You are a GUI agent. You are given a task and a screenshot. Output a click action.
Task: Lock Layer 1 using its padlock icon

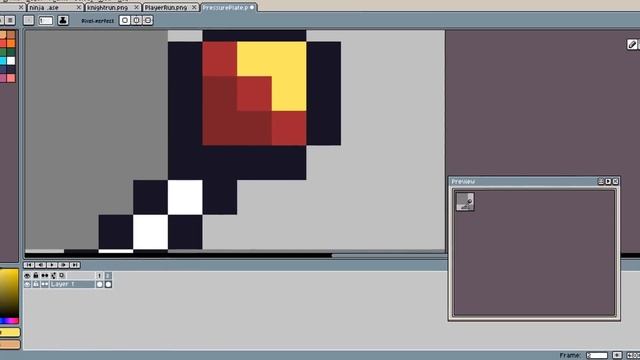pos(36,284)
